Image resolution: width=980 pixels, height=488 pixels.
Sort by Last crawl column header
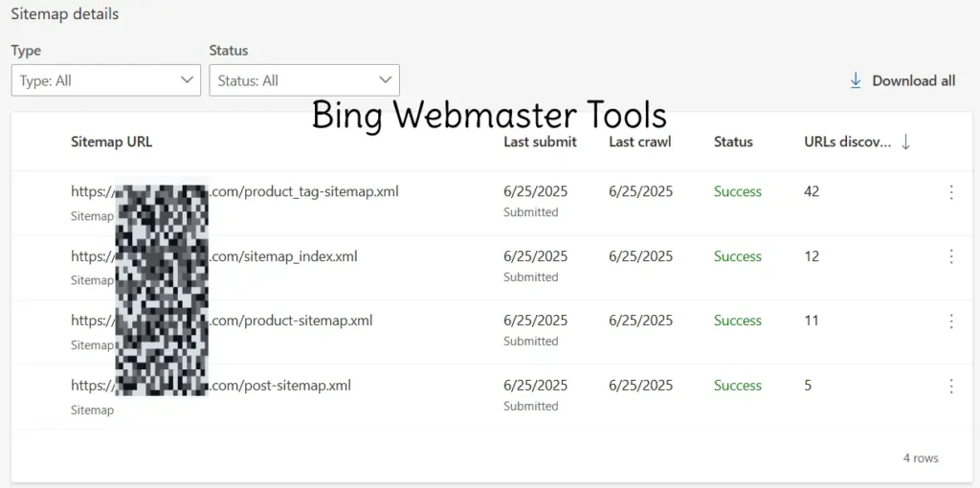640,142
